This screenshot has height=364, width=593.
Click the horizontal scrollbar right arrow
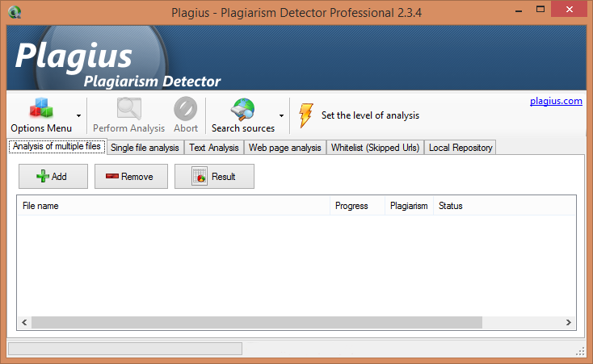click(569, 322)
